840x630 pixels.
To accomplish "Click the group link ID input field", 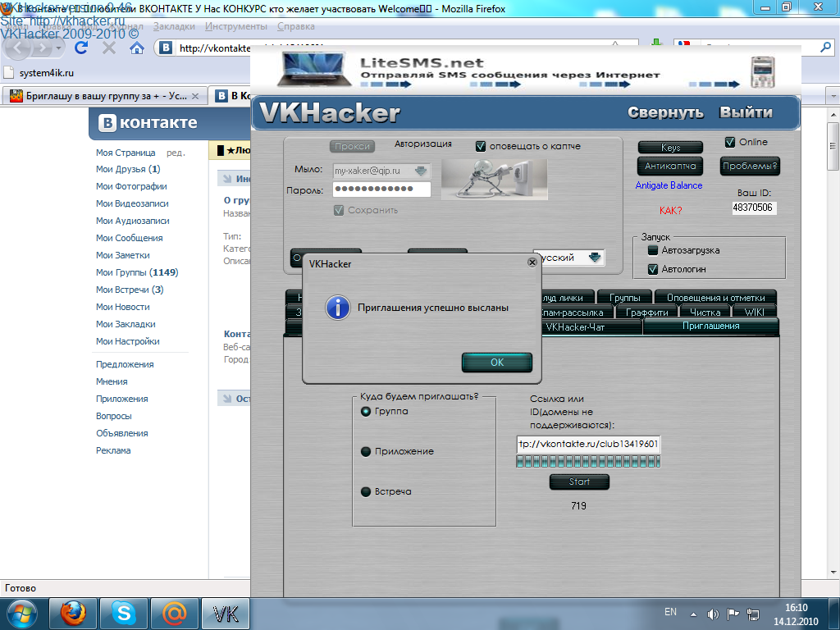I will [588, 444].
